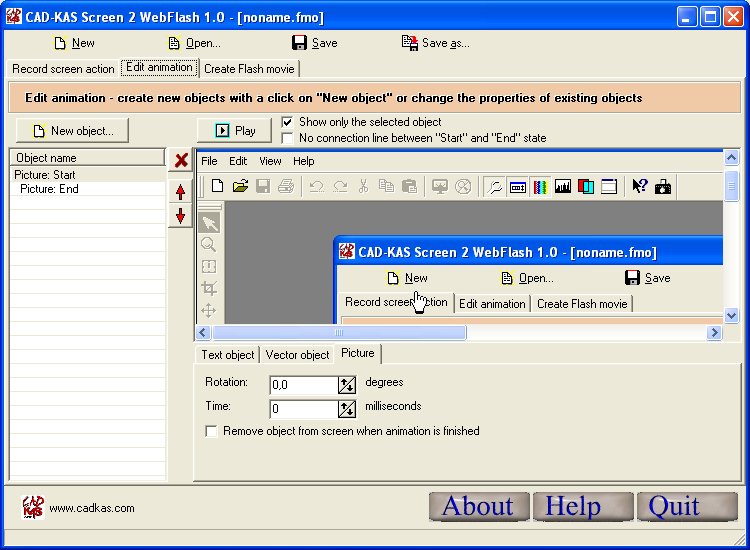The image size is (750, 550).
Task: Click the Open... button in the top toolbar
Action: tap(194, 43)
